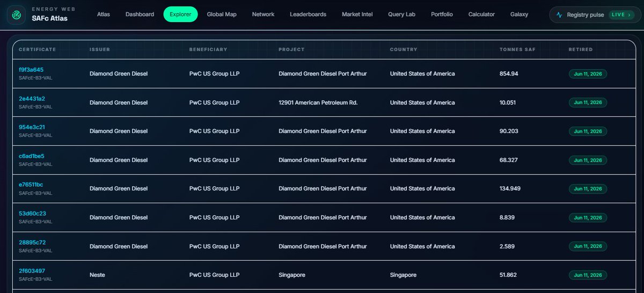Open certificate 954e3c21

tap(32, 127)
